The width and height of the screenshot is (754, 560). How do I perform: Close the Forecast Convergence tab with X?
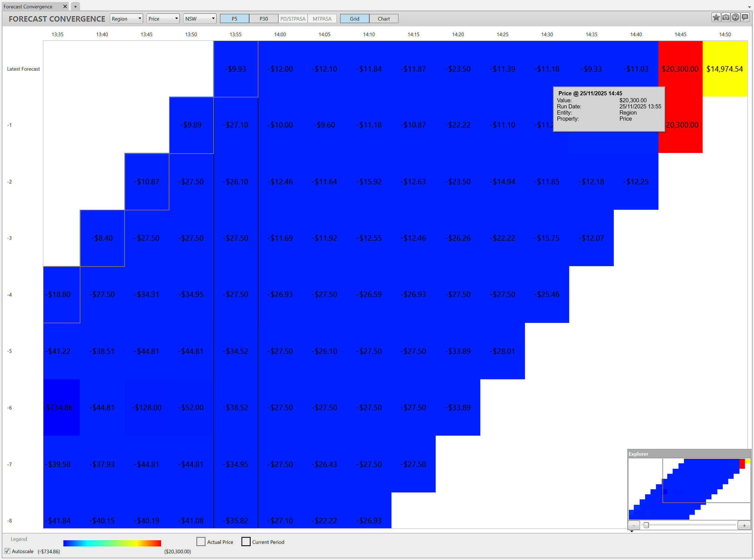(x=65, y=6)
